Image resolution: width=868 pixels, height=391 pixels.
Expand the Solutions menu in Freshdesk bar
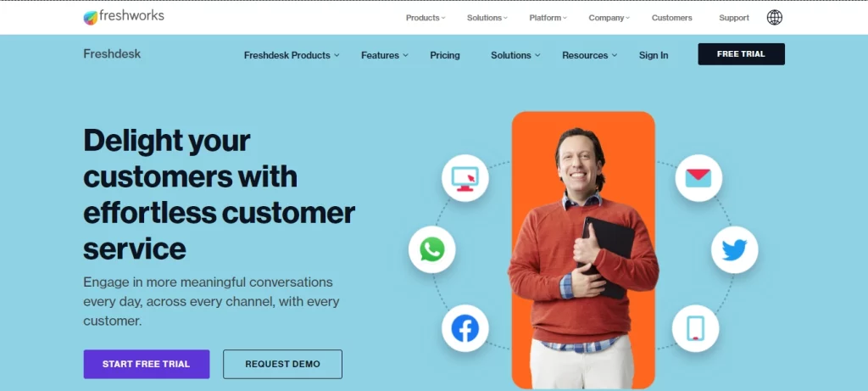coord(515,55)
